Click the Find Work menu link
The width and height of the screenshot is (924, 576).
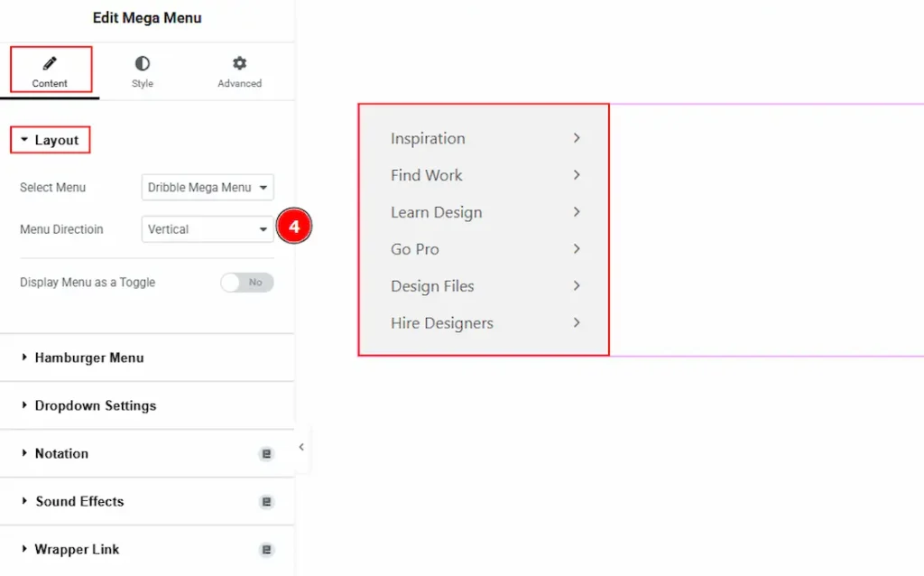pos(426,175)
